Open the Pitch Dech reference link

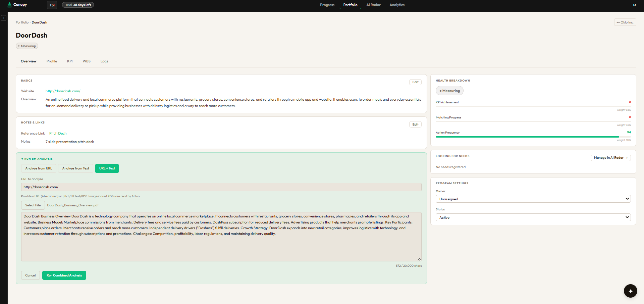pos(58,134)
